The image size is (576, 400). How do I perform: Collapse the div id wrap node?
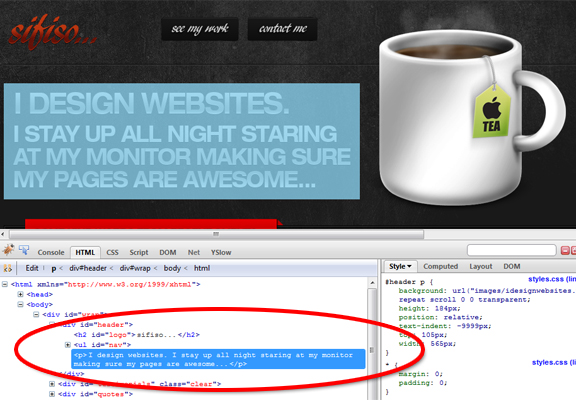(36, 314)
